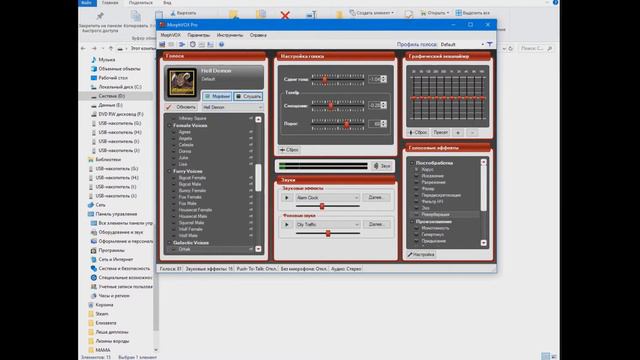Image resolution: width=640 pixels, height=360 pixels.
Task: Click the Обновить button with red checkmark
Action: [181, 107]
